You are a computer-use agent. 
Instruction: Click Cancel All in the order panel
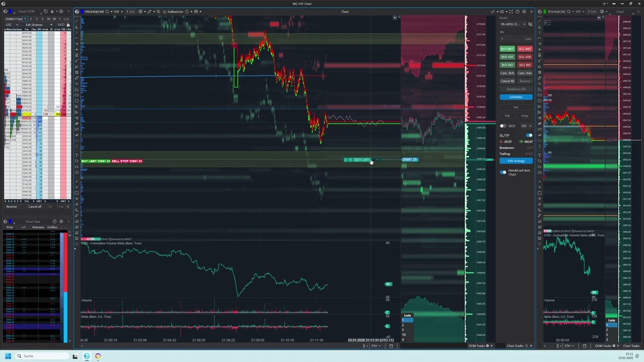click(x=507, y=81)
